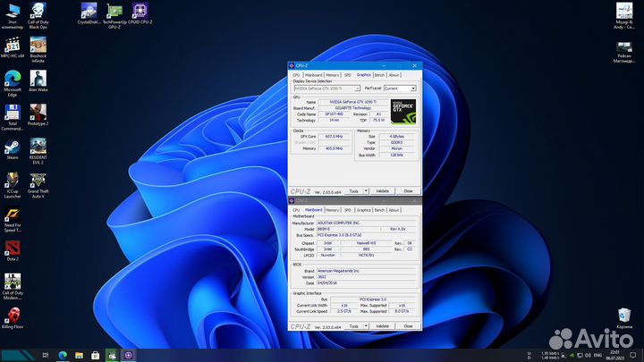Viewport: 644px width, 362px height.
Task: Launch Bioshock Infinite shortcut
Action: pyautogui.click(x=38, y=49)
